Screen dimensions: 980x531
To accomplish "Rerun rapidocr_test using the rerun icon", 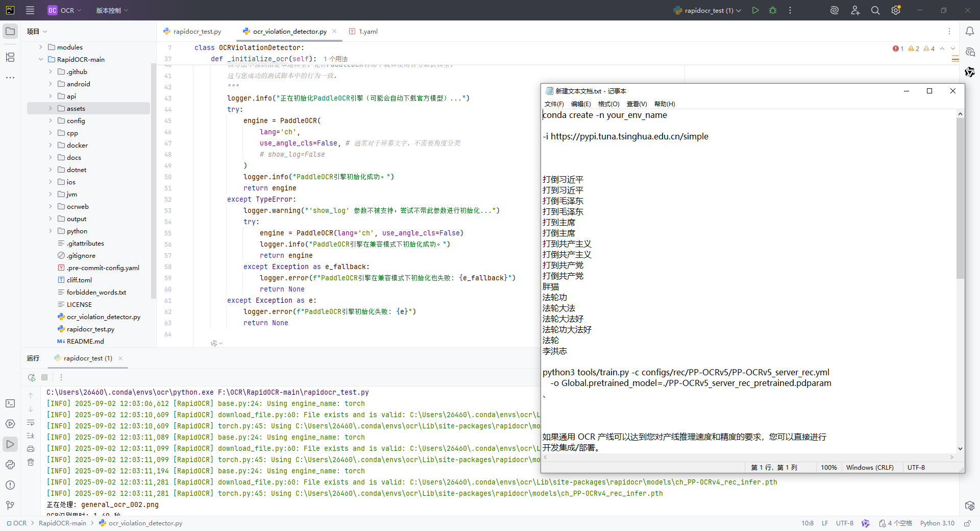I will pos(32,377).
